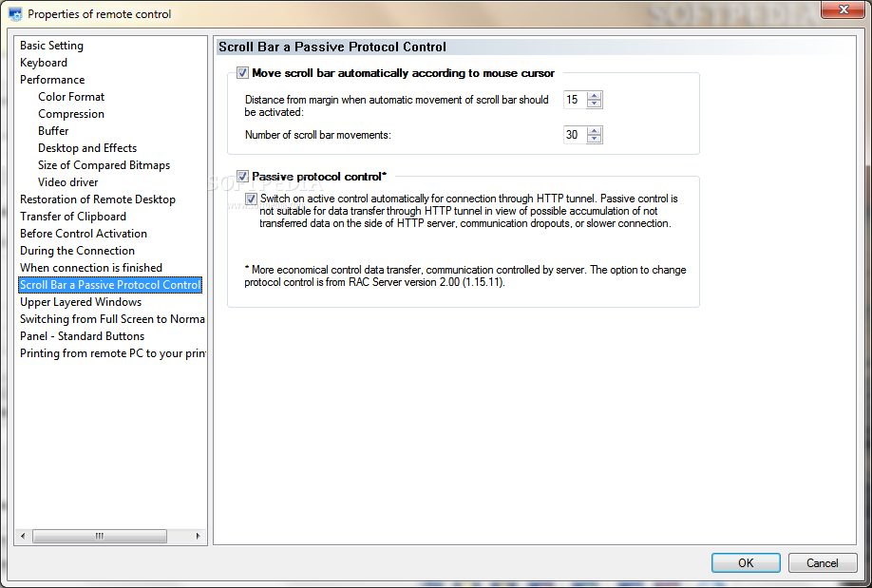Open Color Format settings

(71, 97)
